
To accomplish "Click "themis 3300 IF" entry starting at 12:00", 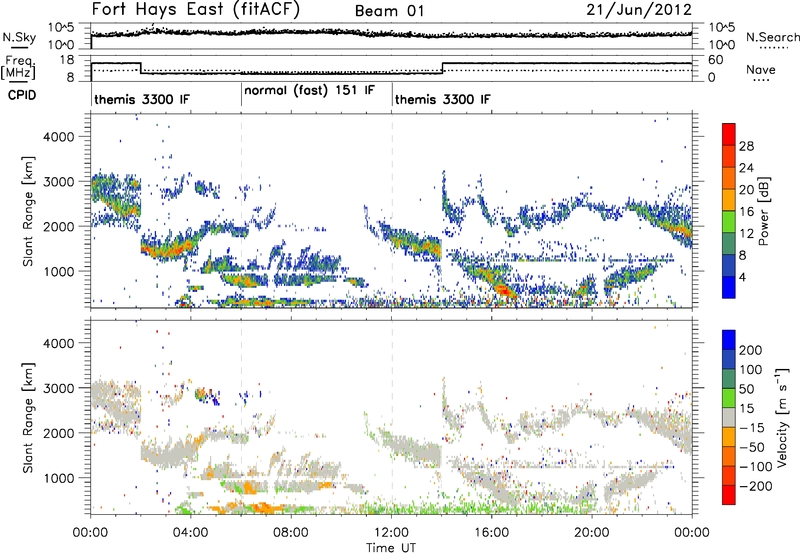I will point(443,99).
